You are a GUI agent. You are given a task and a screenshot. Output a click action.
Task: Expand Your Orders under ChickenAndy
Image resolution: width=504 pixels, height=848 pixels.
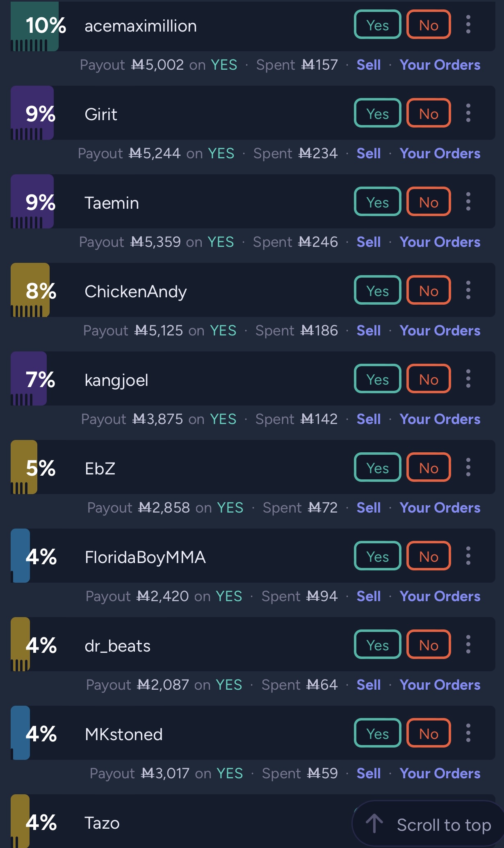point(440,331)
